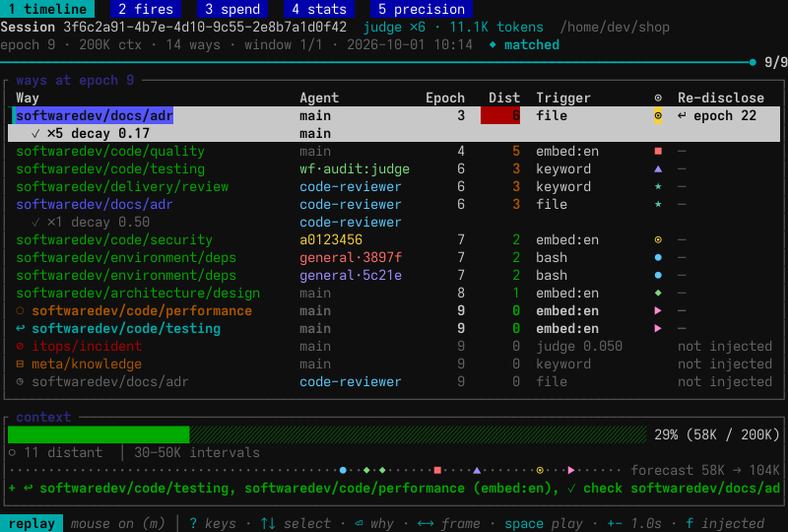Click the yellow circle marker in selected adr row
This screenshot has width=788, height=532.
(658, 115)
